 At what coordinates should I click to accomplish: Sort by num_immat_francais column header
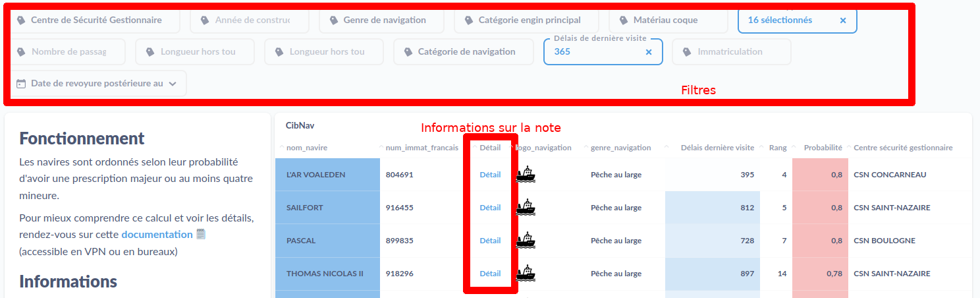click(422, 148)
